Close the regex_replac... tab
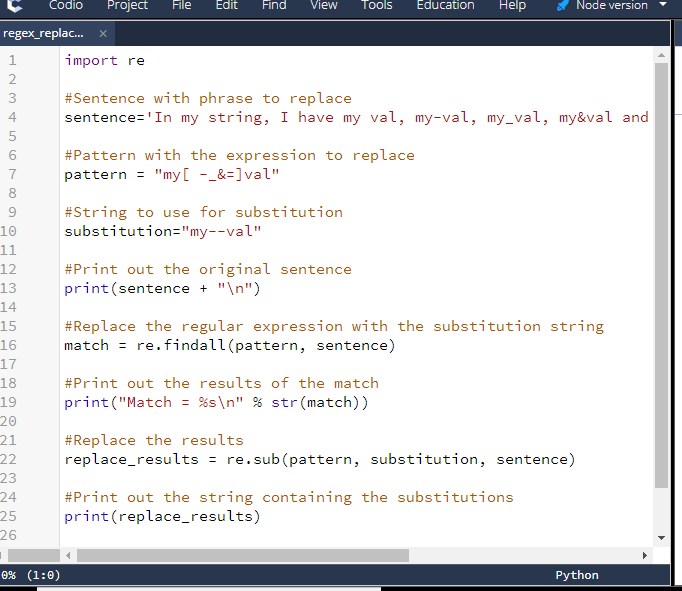 click(103, 33)
